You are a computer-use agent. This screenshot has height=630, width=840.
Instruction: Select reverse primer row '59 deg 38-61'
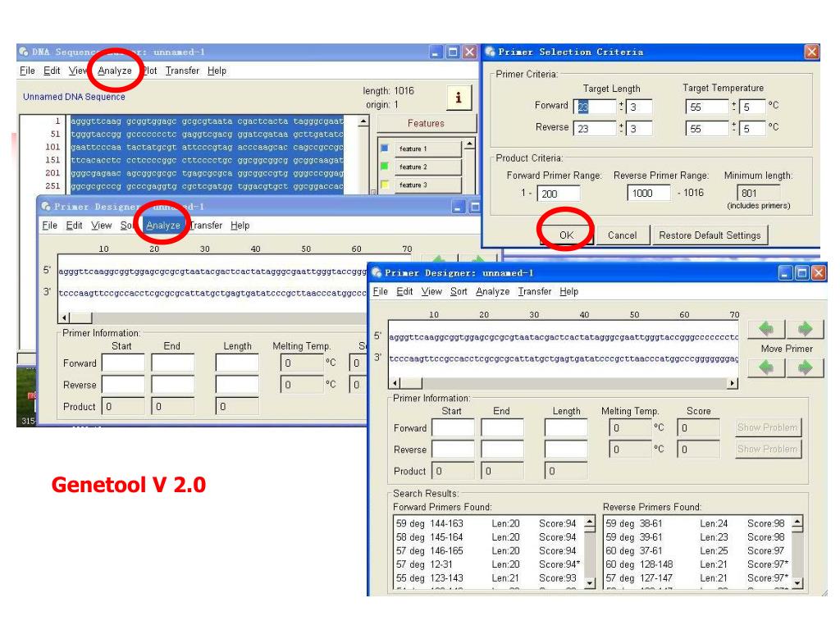(x=697, y=523)
